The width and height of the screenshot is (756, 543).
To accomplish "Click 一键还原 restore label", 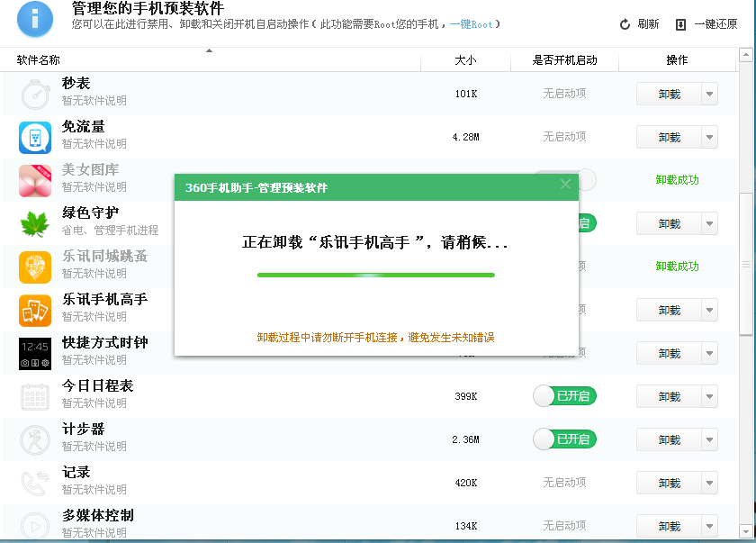I will tap(716, 24).
